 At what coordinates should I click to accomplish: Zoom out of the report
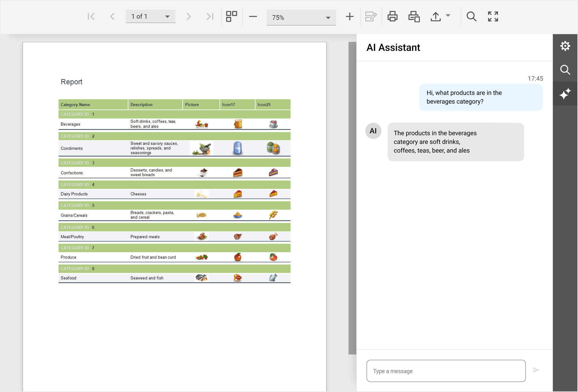tap(253, 16)
